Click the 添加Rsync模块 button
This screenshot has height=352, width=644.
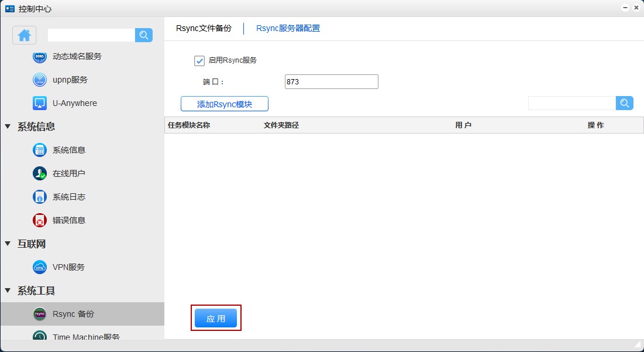224,104
